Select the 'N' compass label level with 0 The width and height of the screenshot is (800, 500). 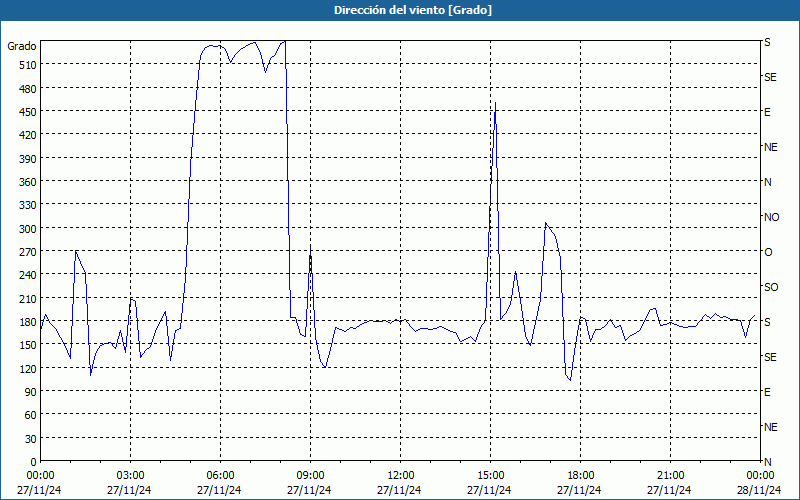(767, 462)
